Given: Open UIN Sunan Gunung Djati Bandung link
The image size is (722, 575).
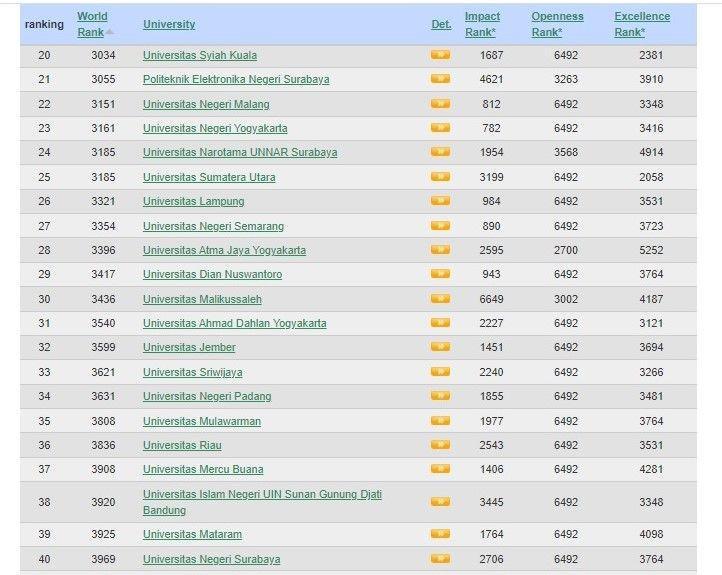Looking at the screenshot, I should pos(262,502).
